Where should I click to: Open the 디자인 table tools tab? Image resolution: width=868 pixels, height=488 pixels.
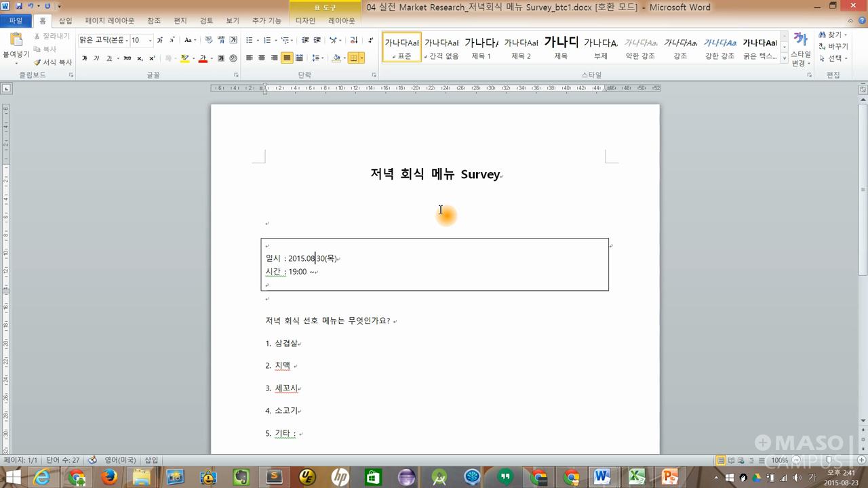(x=305, y=21)
